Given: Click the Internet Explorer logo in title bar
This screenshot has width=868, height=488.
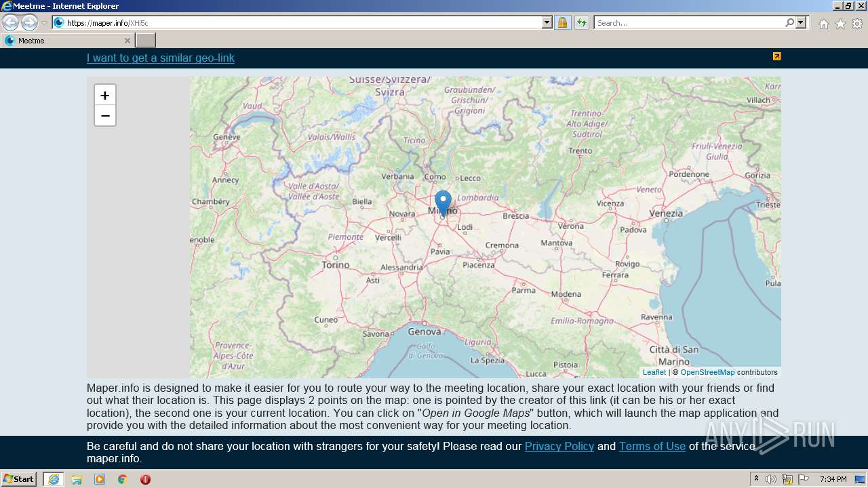Looking at the screenshot, I should (7, 6).
